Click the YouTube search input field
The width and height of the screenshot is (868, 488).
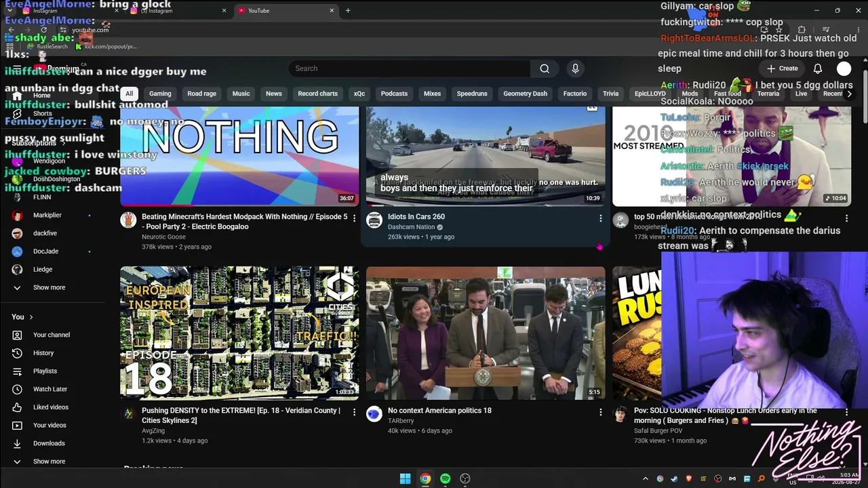tap(410, 68)
